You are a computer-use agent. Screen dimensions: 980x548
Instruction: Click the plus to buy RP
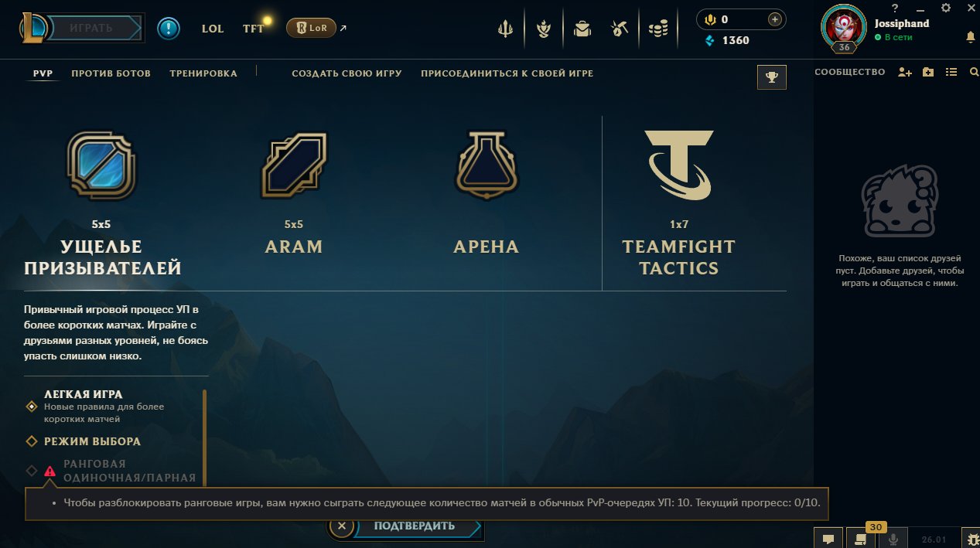[x=774, y=19]
